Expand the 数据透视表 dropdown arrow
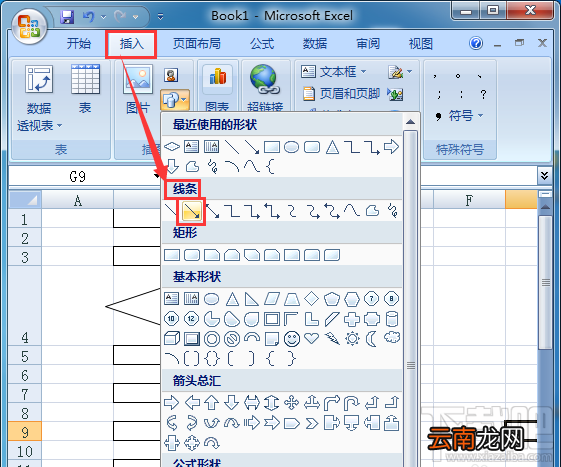The height and width of the screenshot is (467, 561). pyautogui.click(x=59, y=126)
